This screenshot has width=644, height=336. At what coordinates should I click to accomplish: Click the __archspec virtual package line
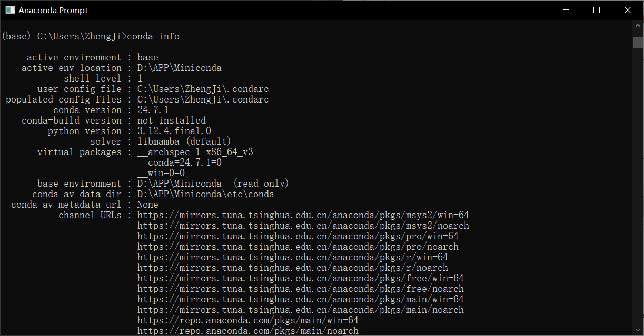coord(195,152)
